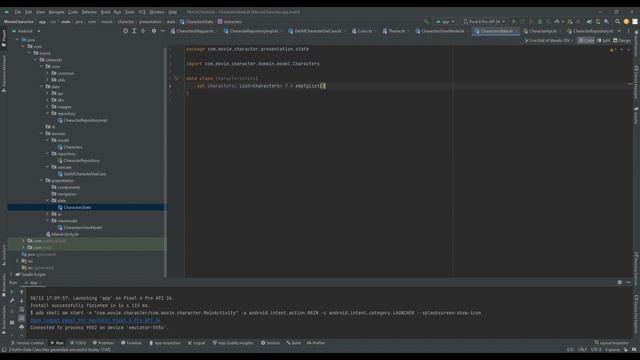Click the line separator CRLF status entry

(x=582, y=349)
